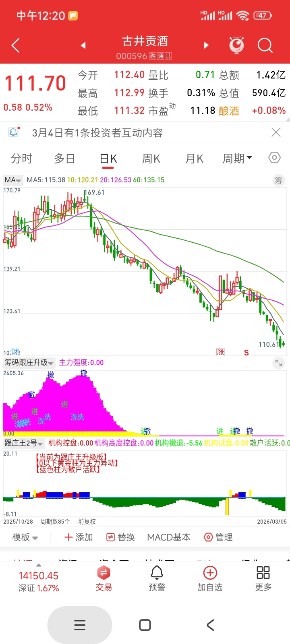The height and width of the screenshot is (644, 290).
Task: Tap 添加 to add an indicator
Action: (x=79, y=537)
